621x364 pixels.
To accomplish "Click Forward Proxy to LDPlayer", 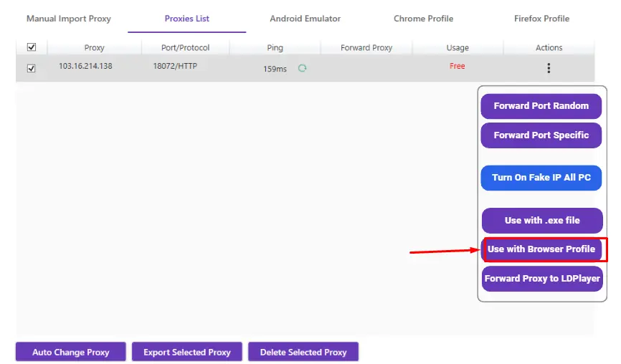I will tap(541, 279).
